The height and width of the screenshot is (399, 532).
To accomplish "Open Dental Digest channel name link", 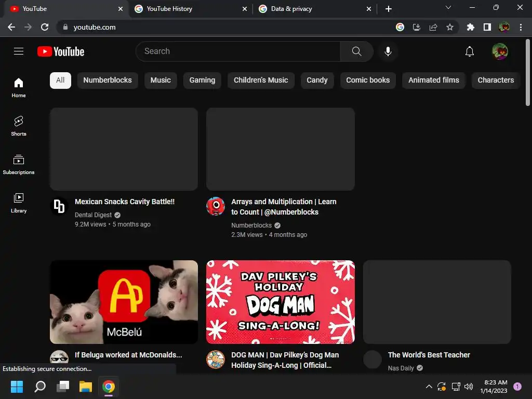I will (94, 215).
